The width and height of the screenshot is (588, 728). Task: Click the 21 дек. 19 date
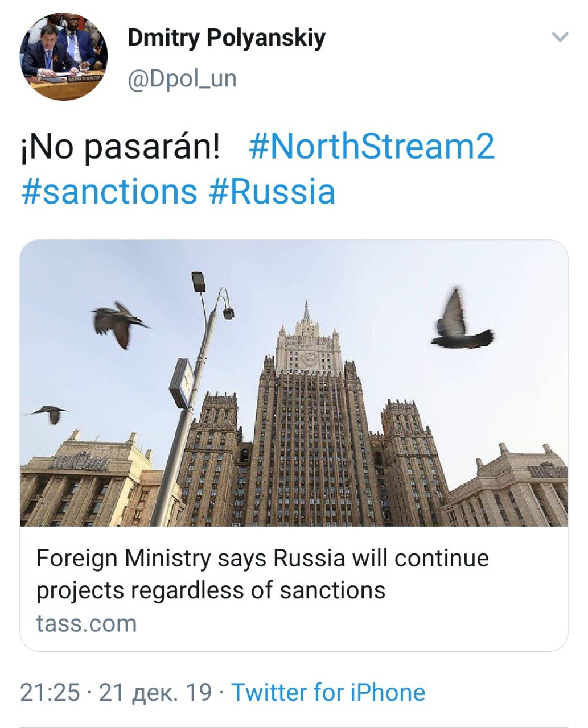pyautogui.click(x=155, y=693)
